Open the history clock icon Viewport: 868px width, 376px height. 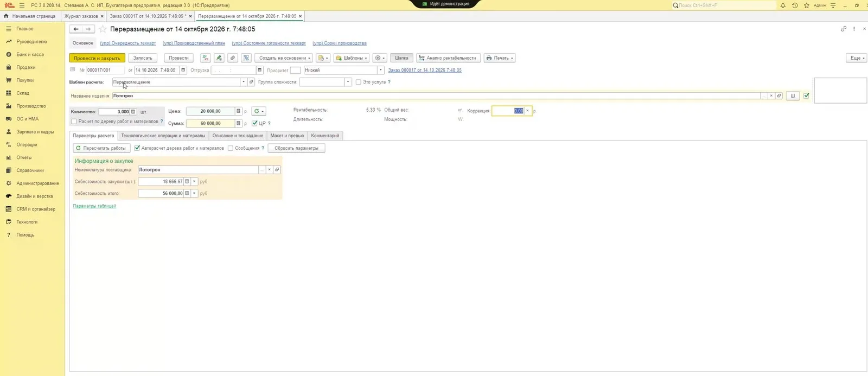(795, 5)
